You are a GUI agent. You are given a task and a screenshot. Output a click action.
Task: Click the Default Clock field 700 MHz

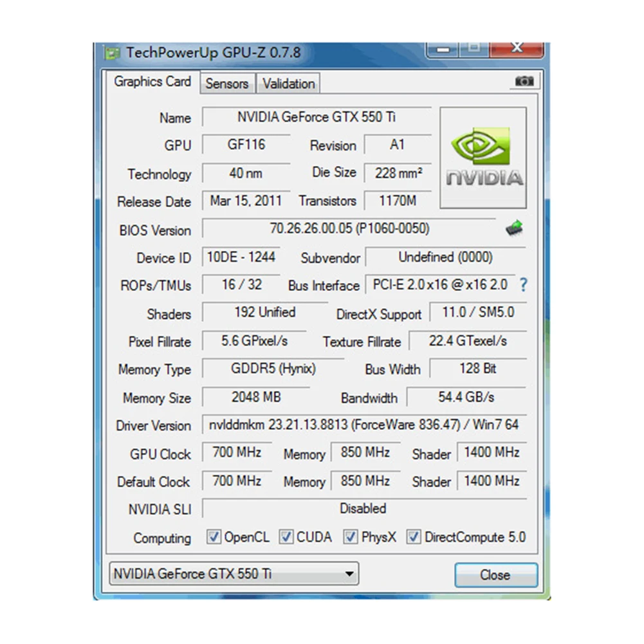(x=237, y=481)
